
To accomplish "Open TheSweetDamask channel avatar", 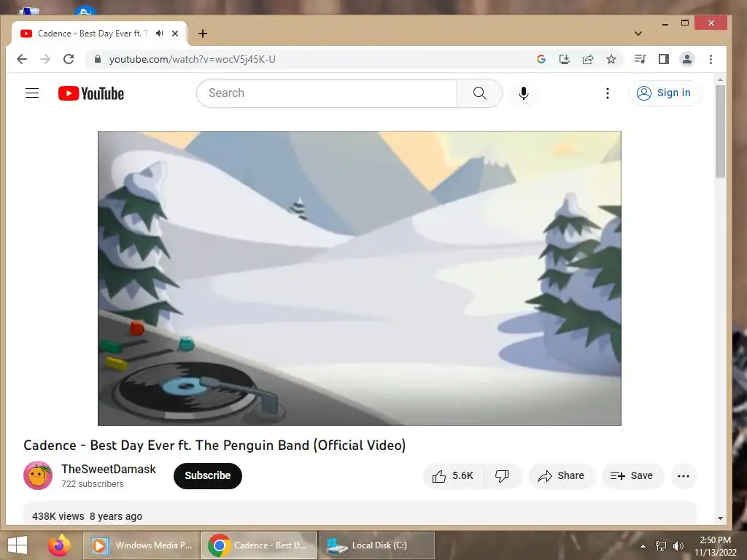I will pyautogui.click(x=38, y=475).
